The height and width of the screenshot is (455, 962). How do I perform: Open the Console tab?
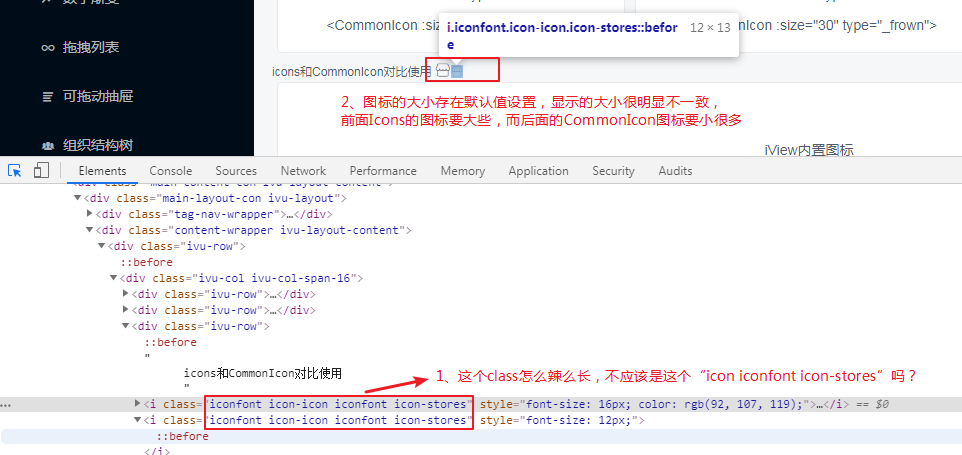[x=171, y=171]
